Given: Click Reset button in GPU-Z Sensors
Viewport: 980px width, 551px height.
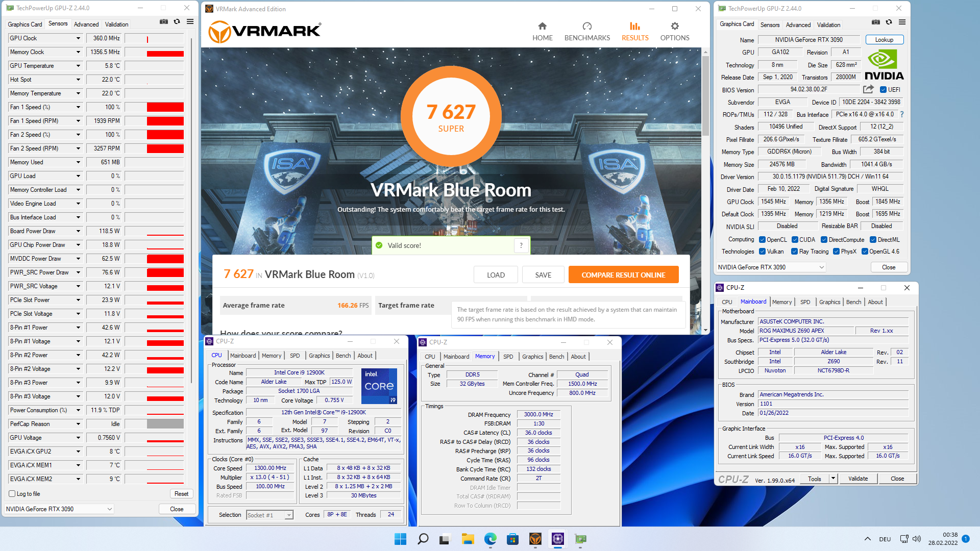Looking at the screenshot, I should (x=181, y=494).
